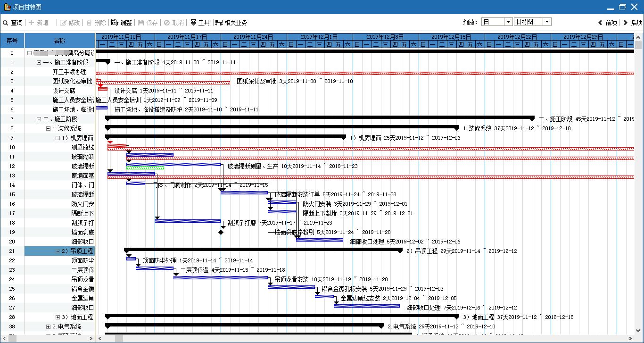Screen dimensions: 644x343
Task: Click the 新增 plus icon
Action: [x=32, y=23]
